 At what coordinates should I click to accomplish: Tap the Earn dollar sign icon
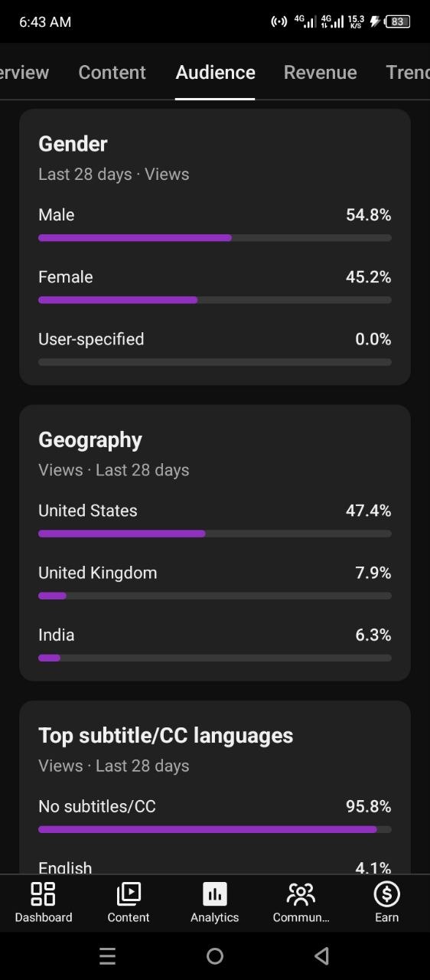coord(386,893)
